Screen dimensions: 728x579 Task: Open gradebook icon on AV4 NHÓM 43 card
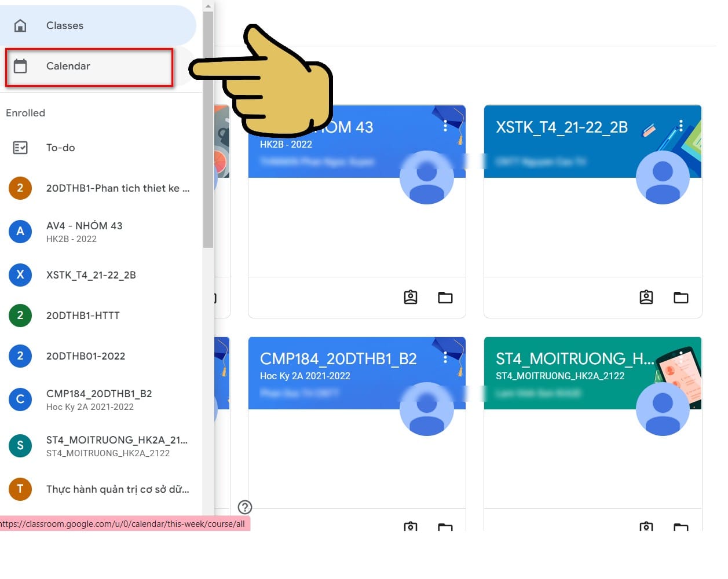point(411,298)
